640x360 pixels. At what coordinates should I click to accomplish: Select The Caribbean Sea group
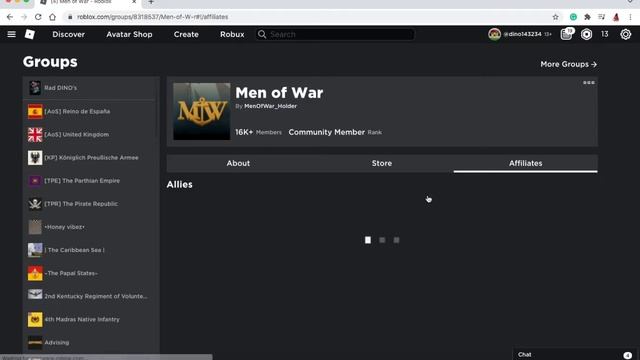[91, 250]
